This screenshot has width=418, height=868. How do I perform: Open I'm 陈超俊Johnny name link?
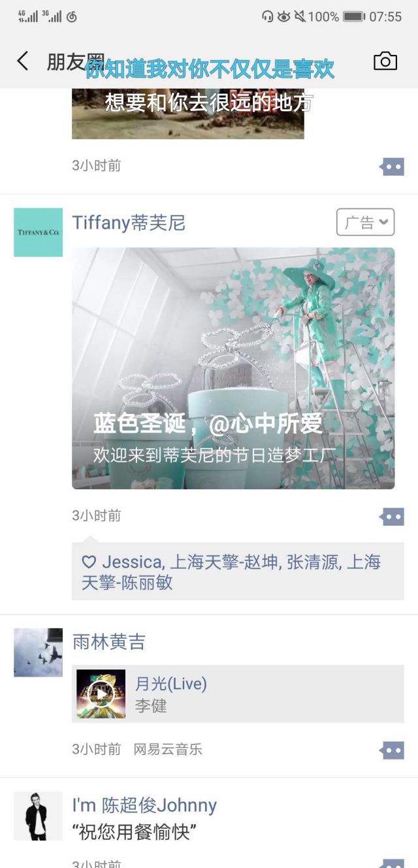pyautogui.click(x=144, y=805)
